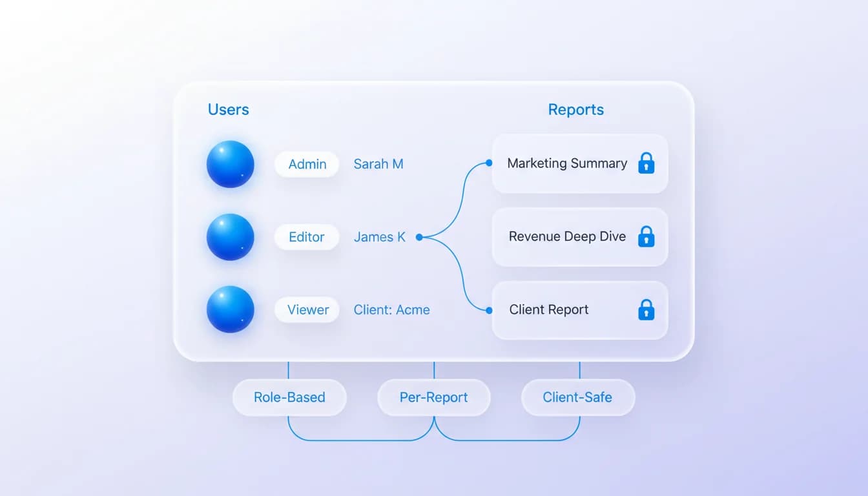Select the Client: Acme user label

click(x=391, y=309)
